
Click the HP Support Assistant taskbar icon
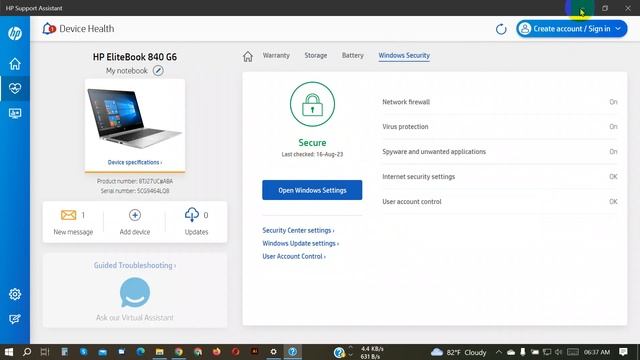coord(293,351)
